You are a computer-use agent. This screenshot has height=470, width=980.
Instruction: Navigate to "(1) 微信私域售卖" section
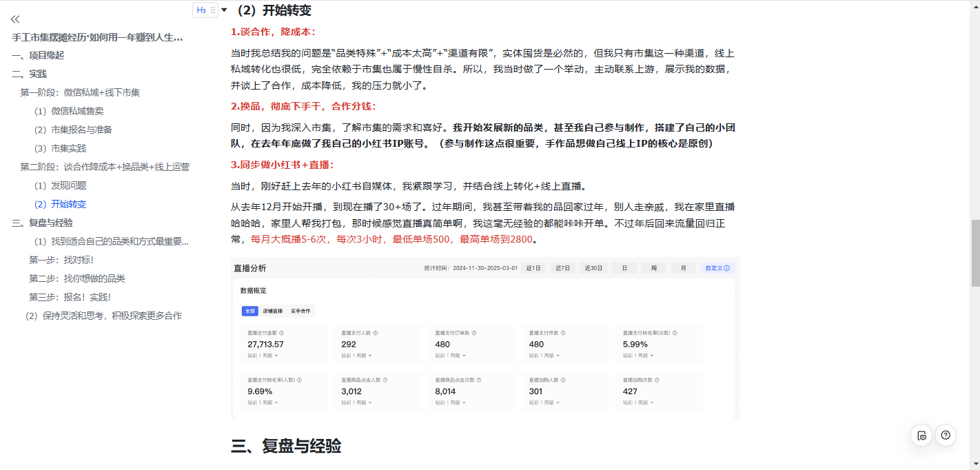pyautogui.click(x=69, y=111)
